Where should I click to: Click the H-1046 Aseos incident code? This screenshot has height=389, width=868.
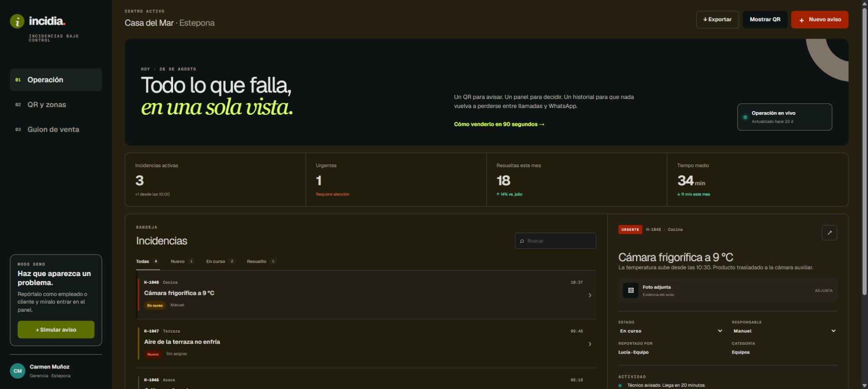151,380
